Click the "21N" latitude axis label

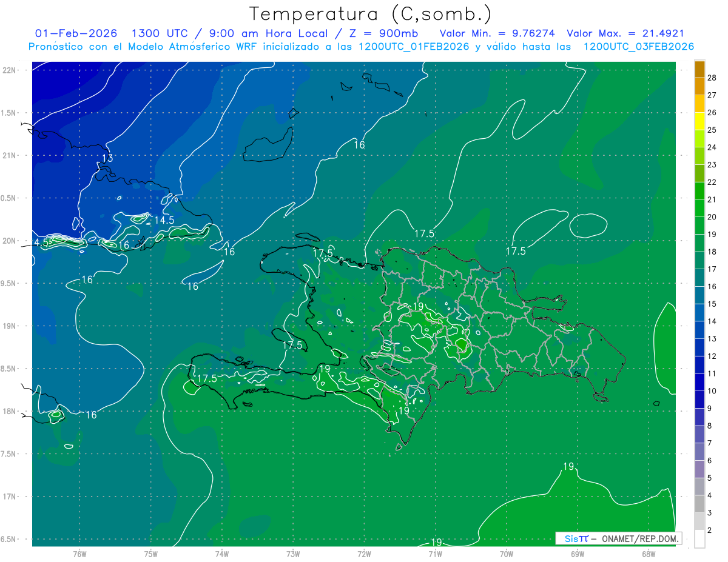pyautogui.click(x=8, y=155)
